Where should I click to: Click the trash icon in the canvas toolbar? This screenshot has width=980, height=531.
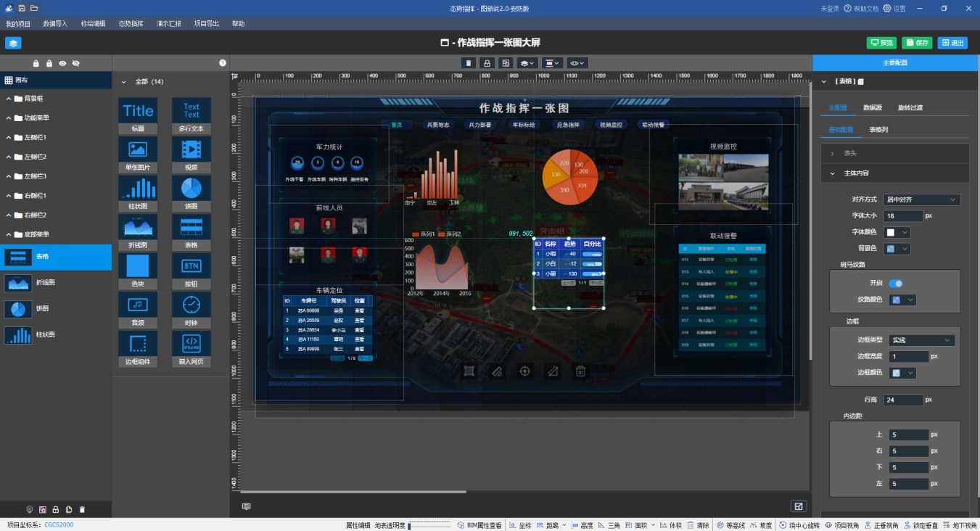(x=469, y=63)
